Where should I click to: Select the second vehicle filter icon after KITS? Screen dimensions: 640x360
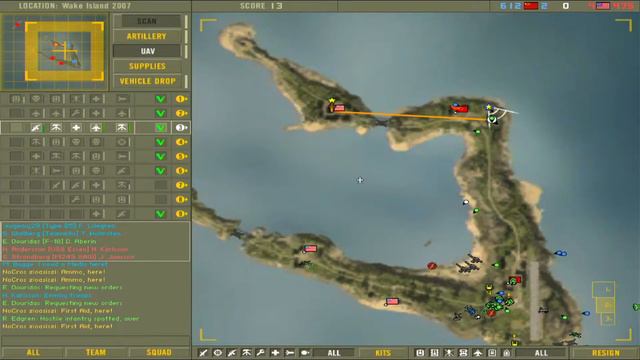[x=434, y=353]
